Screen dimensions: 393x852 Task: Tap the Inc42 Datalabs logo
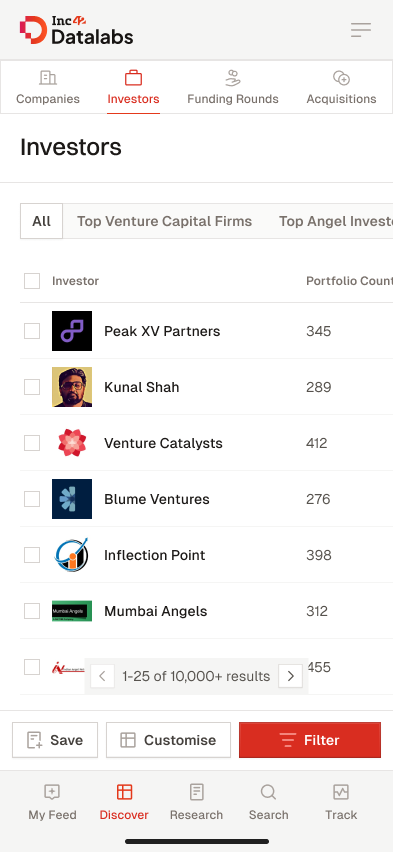pos(77,30)
